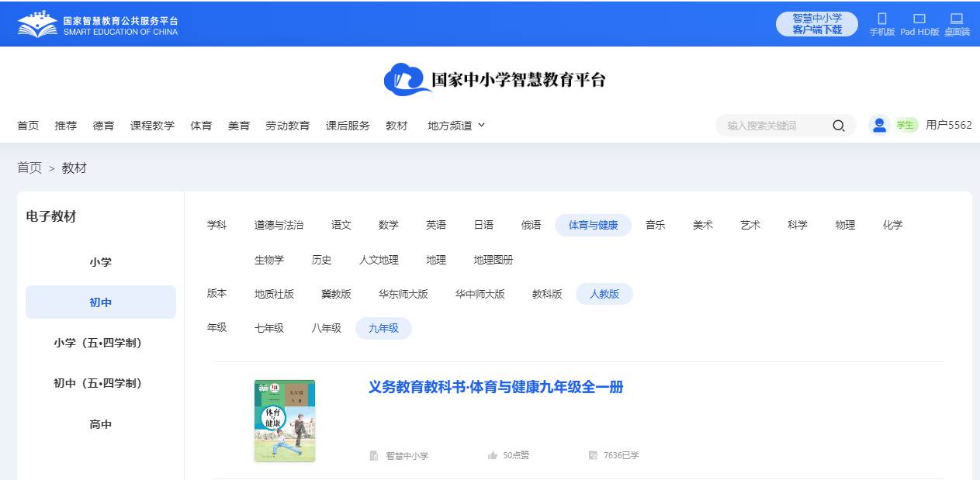Choose the 道德与法治 subject filter
980x480 pixels.
click(279, 225)
